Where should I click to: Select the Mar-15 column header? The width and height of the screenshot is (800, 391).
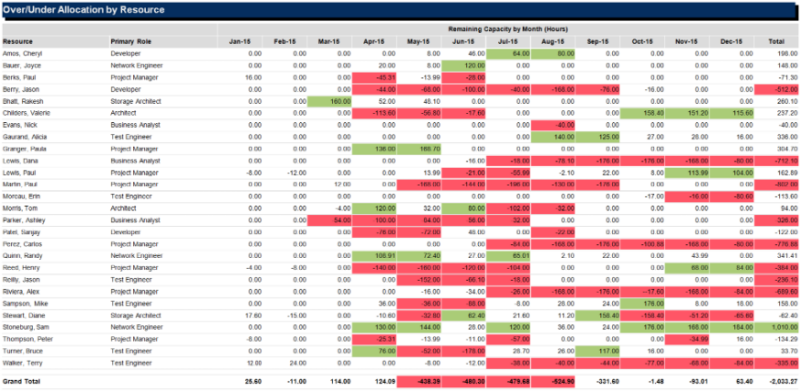[329, 41]
